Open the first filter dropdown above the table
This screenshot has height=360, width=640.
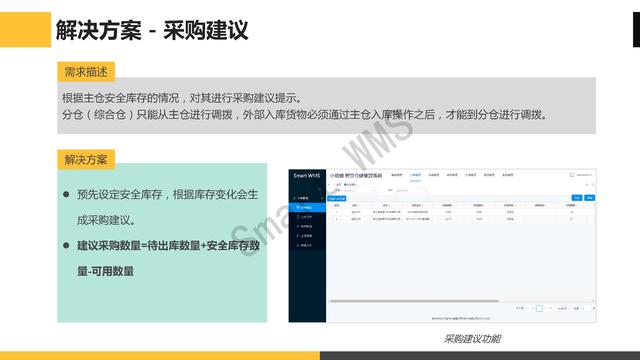coord(359,191)
